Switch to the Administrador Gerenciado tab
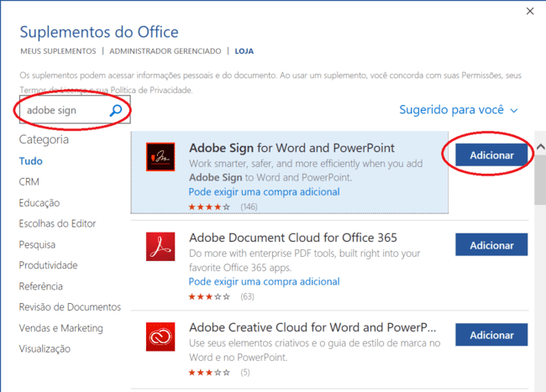 (165, 51)
